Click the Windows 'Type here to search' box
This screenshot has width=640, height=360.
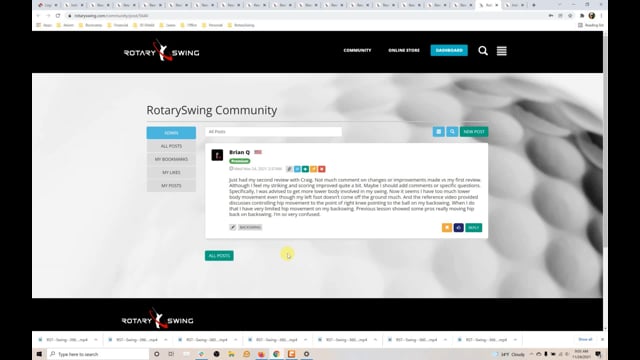pos(98,354)
